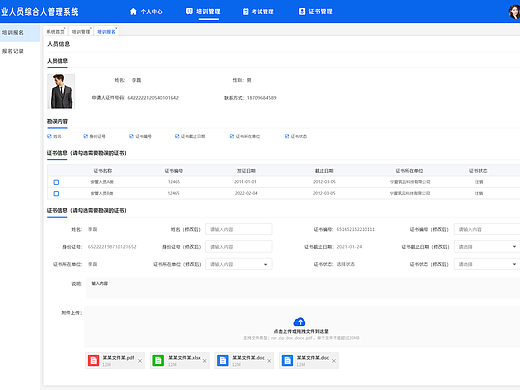Click the 身份证号(修改后) input field

tap(239, 247)
